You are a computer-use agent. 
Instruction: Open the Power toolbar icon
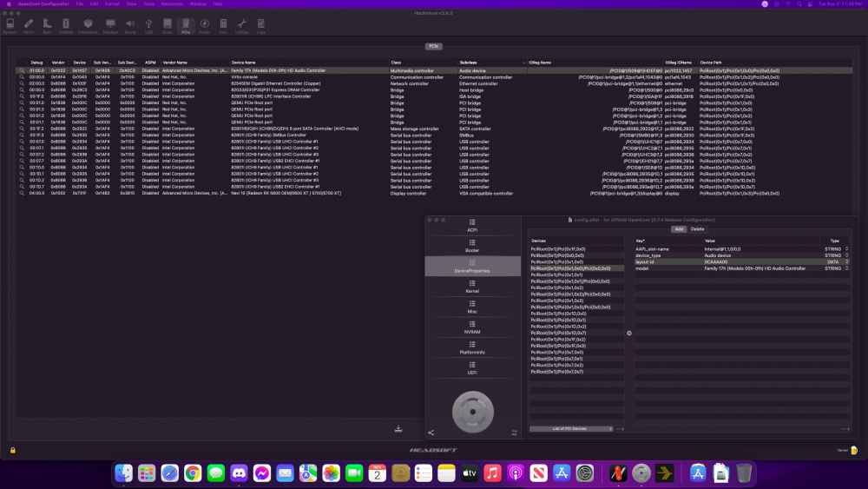coord(204,26)
